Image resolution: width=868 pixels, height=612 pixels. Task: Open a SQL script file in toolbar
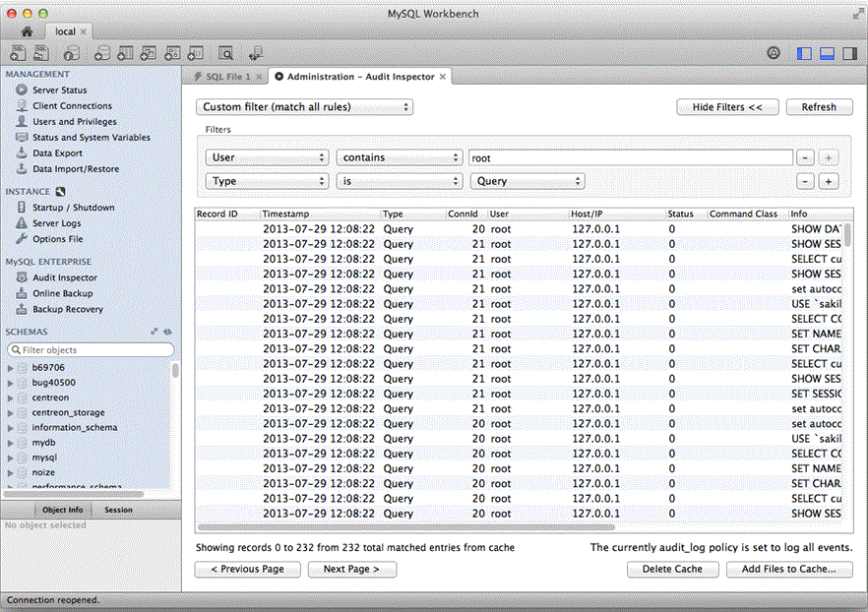point(42,52)
